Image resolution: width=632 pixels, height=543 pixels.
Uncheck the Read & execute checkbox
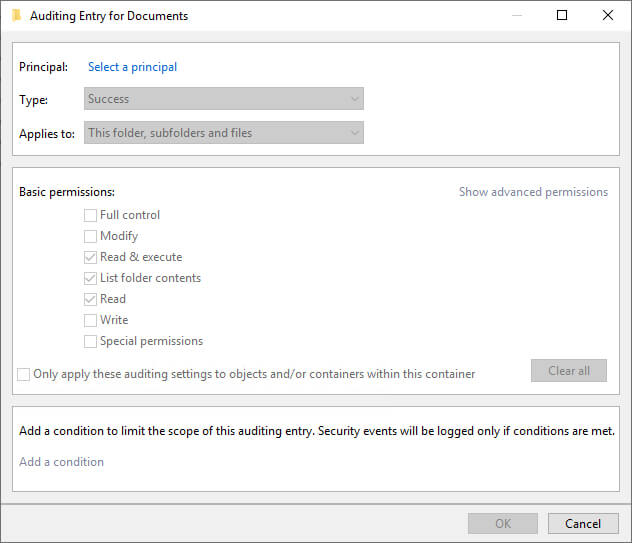(x=90, y=257)
